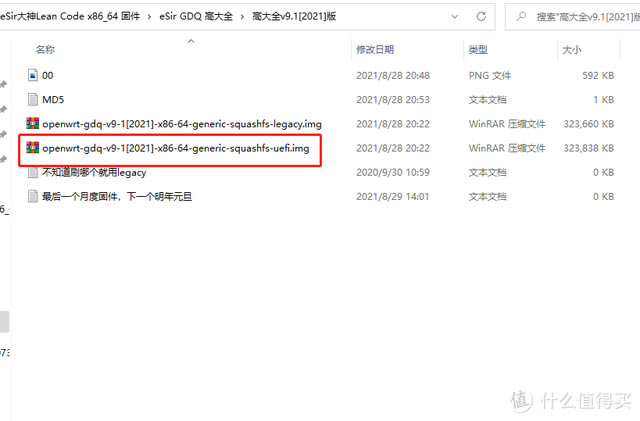Select the MD5 text document icon
This screenshot has width=640, height=421.
point(33,99)
